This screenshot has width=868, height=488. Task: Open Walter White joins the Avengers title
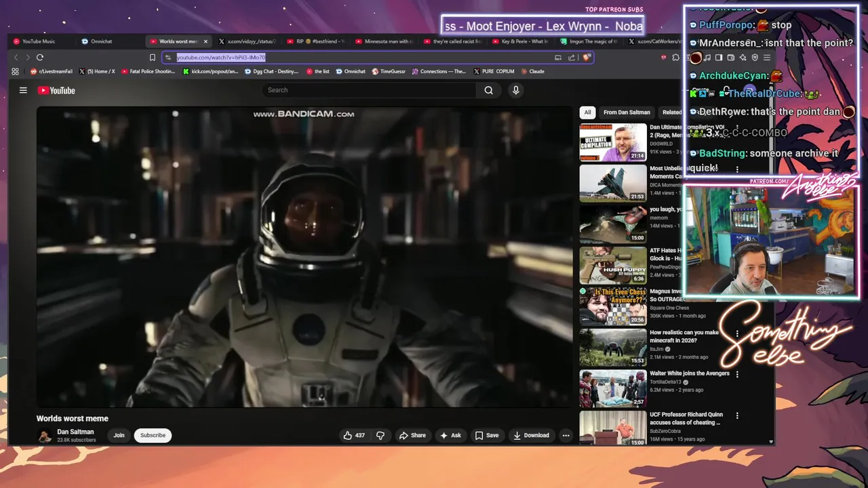[x=690, y=373]
